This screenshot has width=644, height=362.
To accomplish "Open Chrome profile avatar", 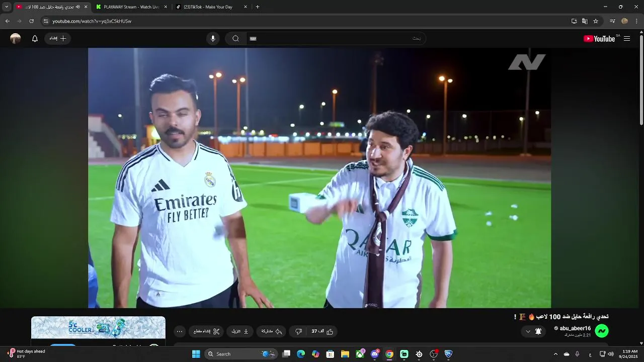I will coord(624,21).
